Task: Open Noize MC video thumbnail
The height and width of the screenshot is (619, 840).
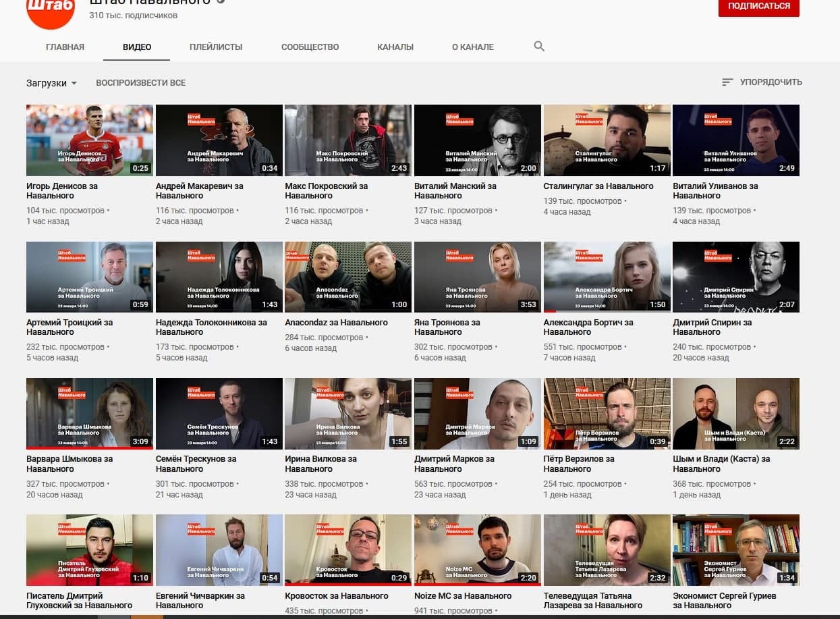Action: [478, 550]
